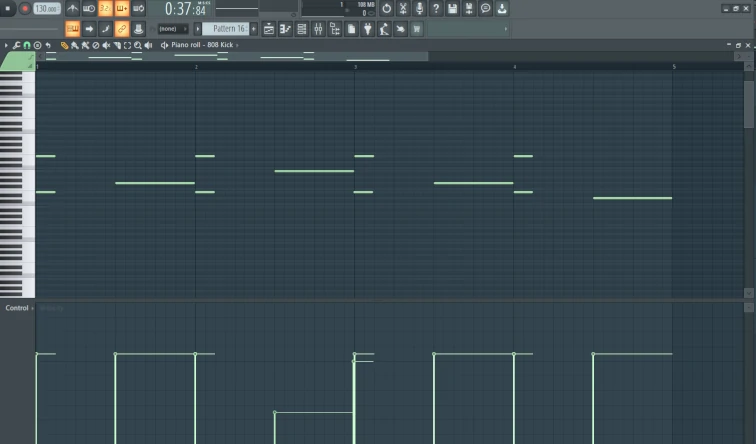Click bar 4 marker on timeline ruler
This screenshot has height=444, width=756.
514,67
